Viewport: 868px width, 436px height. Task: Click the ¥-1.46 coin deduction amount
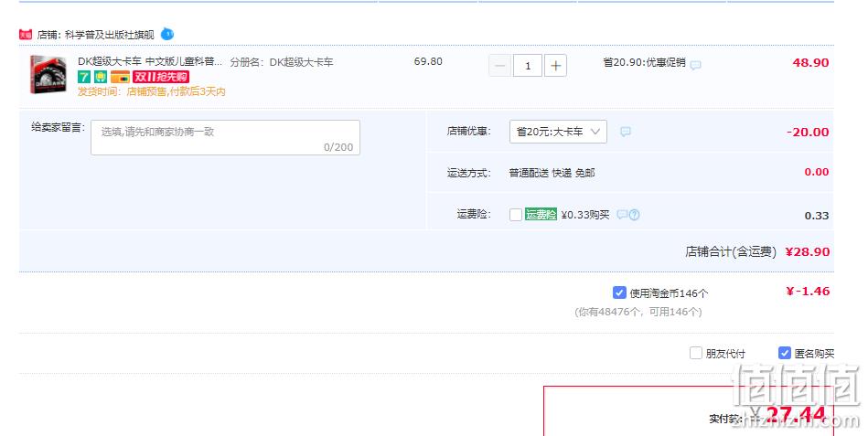click(x=808, y=291)
